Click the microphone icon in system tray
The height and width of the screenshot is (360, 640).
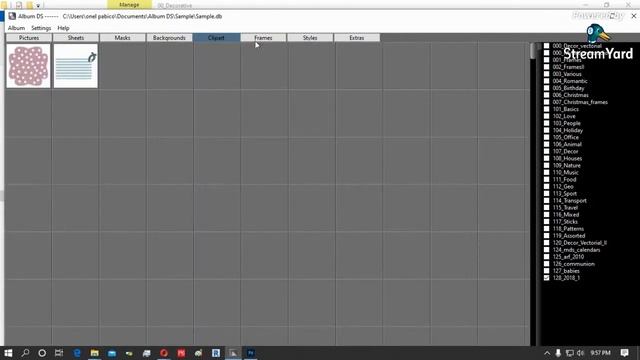(558, 353)
